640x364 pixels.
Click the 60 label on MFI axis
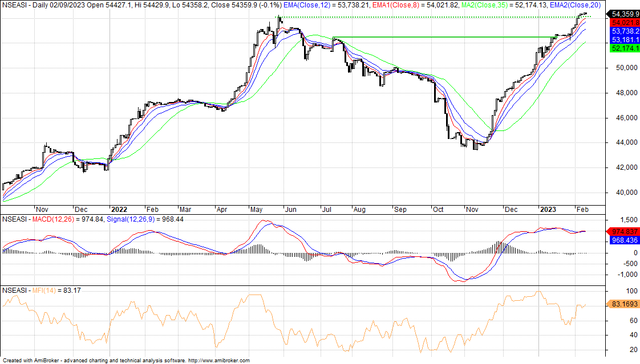(x=634, y=321)
